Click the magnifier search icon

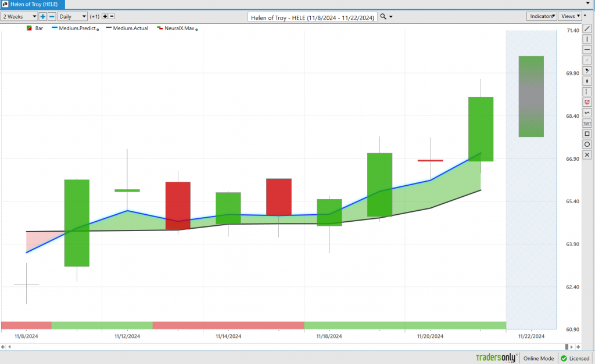(383, 17)
